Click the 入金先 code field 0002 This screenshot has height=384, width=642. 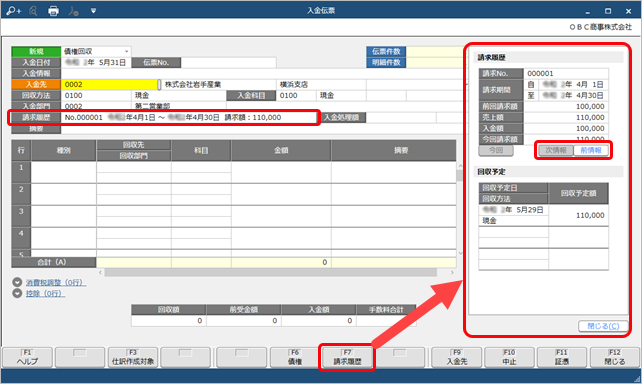coord(109,84)
